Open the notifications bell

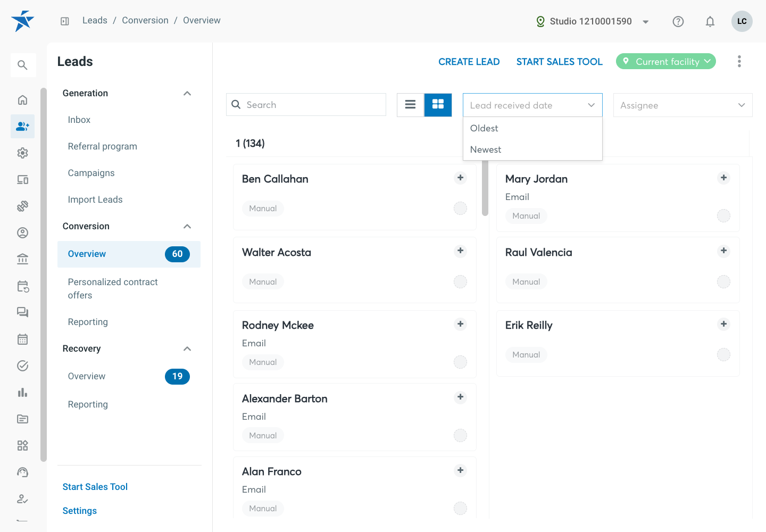click(710, 21)
